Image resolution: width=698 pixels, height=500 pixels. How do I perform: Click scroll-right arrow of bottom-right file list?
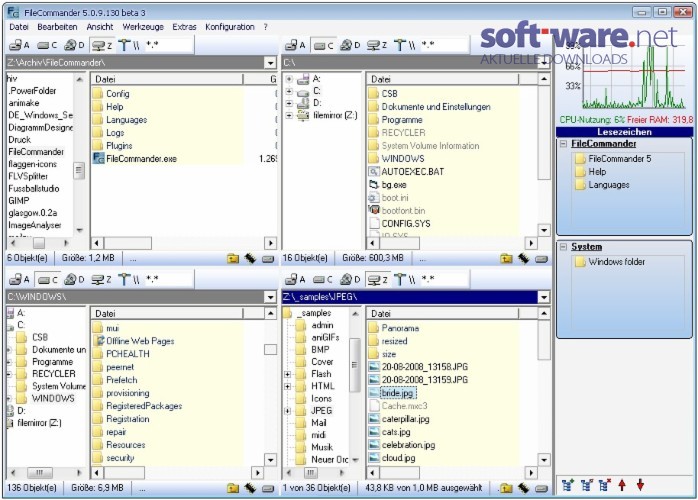point(530,473)
